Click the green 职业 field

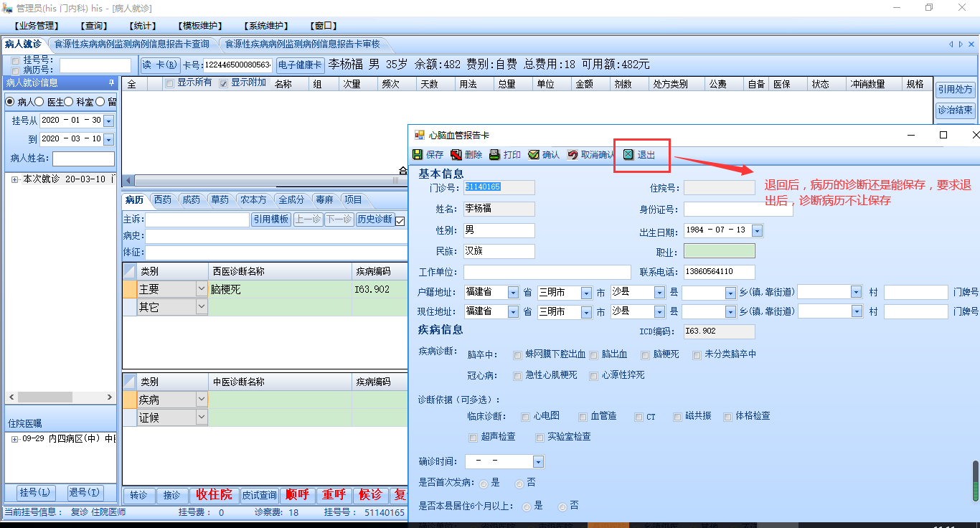pos(719,252)
